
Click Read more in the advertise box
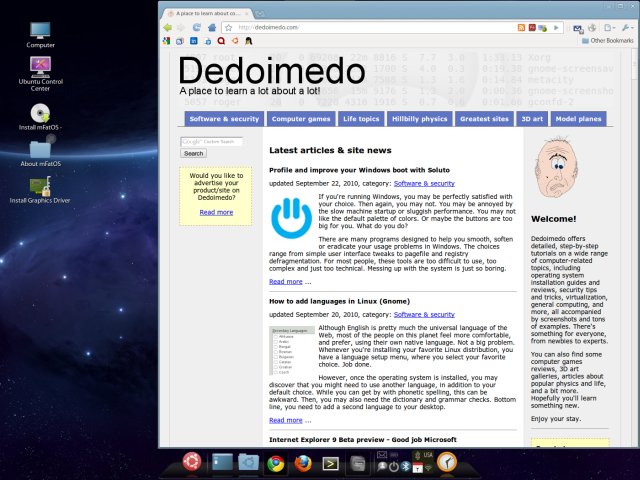tap(216, 212)
